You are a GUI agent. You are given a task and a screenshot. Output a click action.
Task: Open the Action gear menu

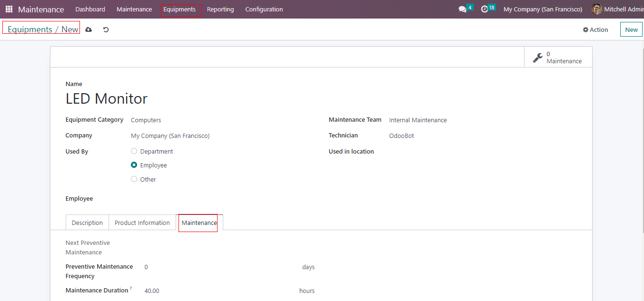tap(595, 29)
